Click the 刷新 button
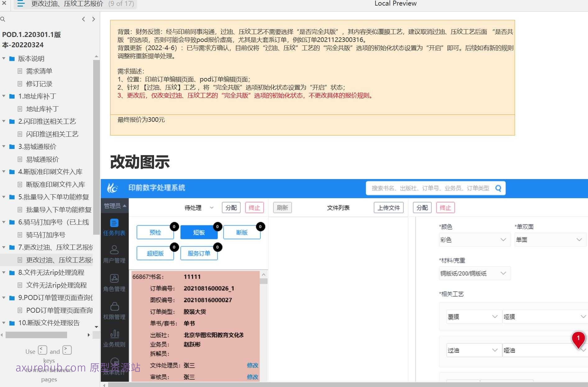The width and height of the screenshot is (588, 387). [x=282, y=208]
